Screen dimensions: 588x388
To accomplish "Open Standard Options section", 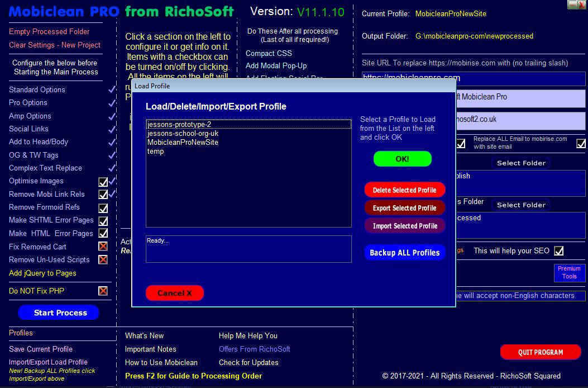I will 37,90.
